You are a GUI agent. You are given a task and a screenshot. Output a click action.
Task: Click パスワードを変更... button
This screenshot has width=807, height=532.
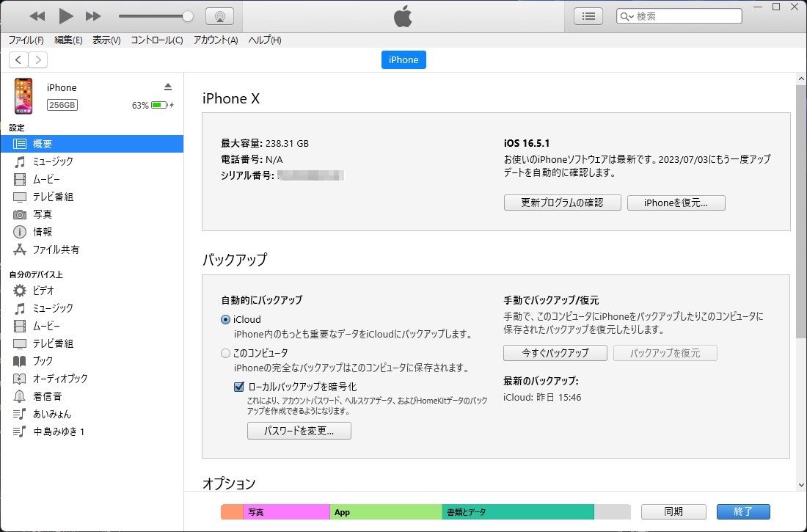(299, 431)
